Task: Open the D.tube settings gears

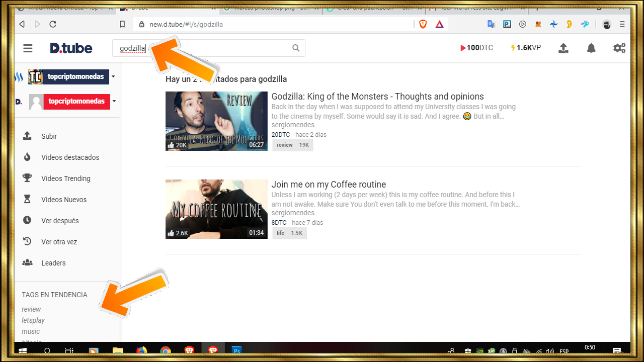Action: pyautogui.click(x=619, y=48)
